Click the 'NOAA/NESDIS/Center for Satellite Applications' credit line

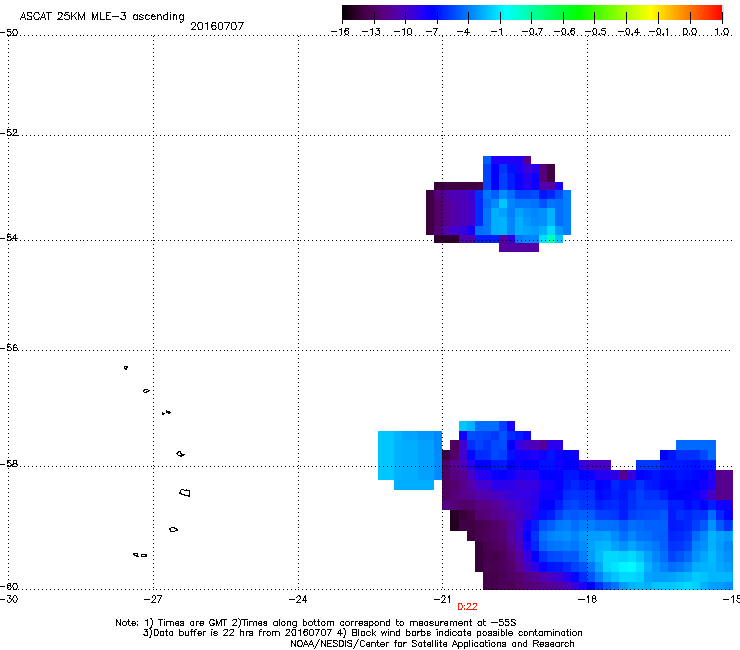click(x=432, y=644)
